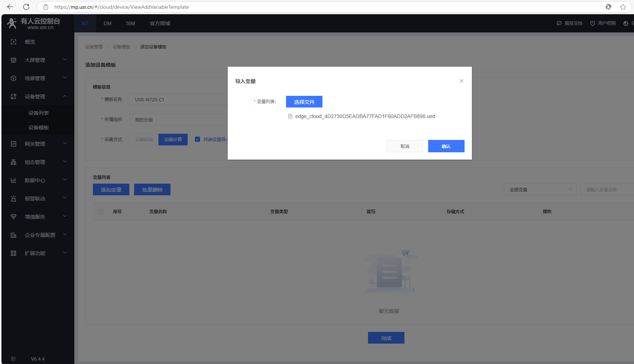This screenshot has width=634, height=364.
Task: Click the 设备管理 grid icon
Action: pos(13,97)
